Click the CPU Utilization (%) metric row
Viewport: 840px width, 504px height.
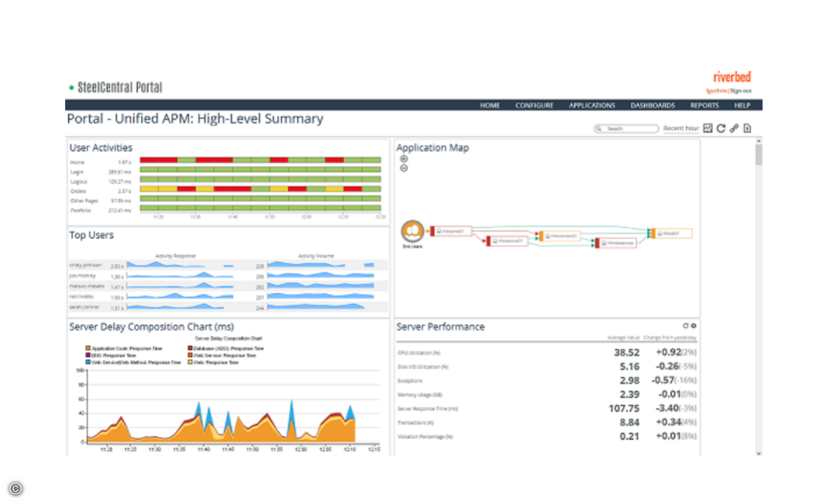[x=547, y=353]
